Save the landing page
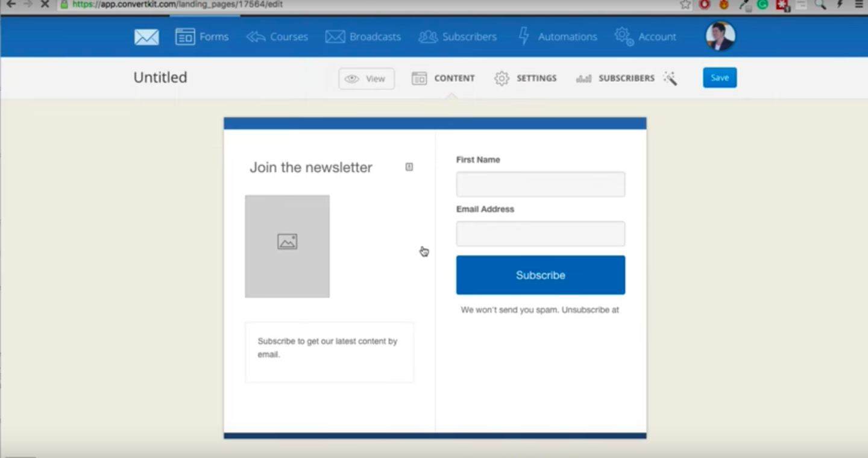This screenshot has width=868, height=458. pos(720,78)
